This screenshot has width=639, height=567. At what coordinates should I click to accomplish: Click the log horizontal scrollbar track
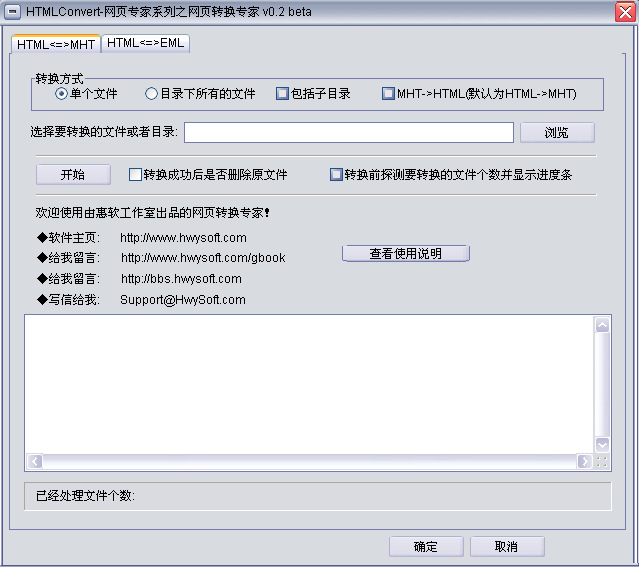[x=310, y=461]
